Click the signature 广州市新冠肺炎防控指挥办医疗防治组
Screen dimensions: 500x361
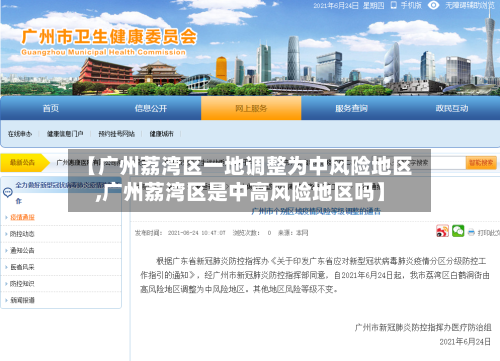pos(423,328)
